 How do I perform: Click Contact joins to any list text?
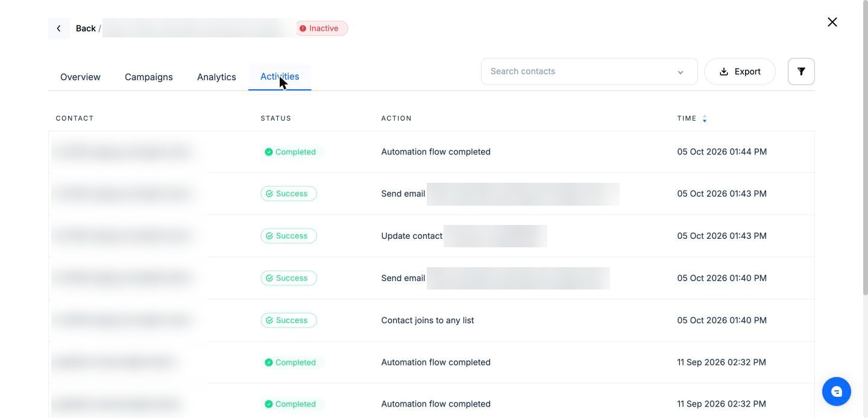pyautogui.click(x=427, y=320)
